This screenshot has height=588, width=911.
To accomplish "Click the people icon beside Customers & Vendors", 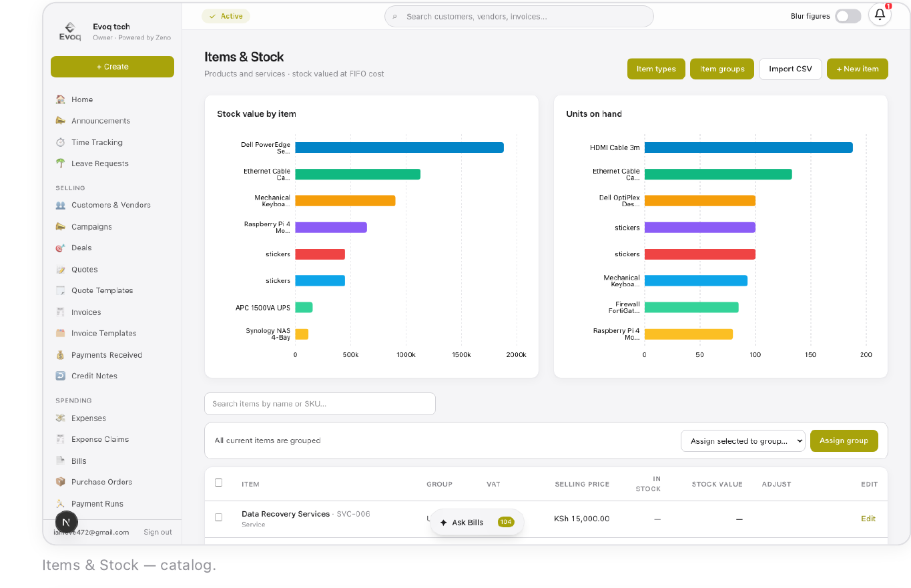I will tap(61, 205).
